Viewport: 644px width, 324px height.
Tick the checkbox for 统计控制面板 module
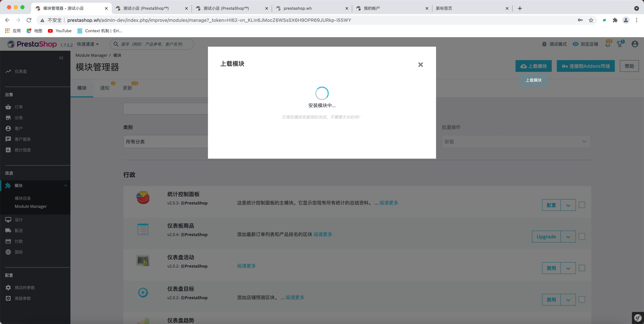pos(582,205)
